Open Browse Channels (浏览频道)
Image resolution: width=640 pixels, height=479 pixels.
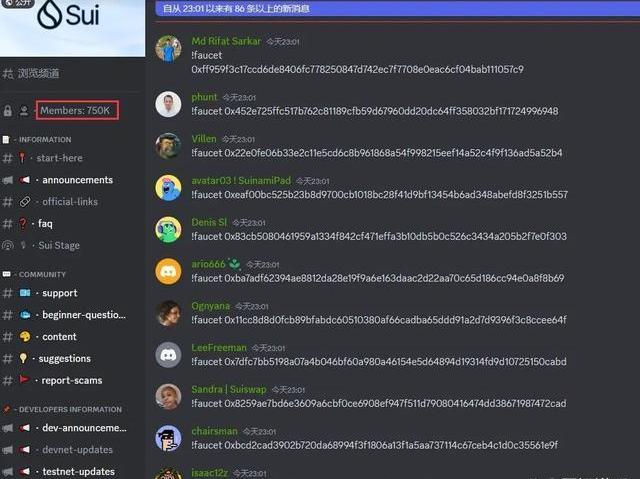32,73
